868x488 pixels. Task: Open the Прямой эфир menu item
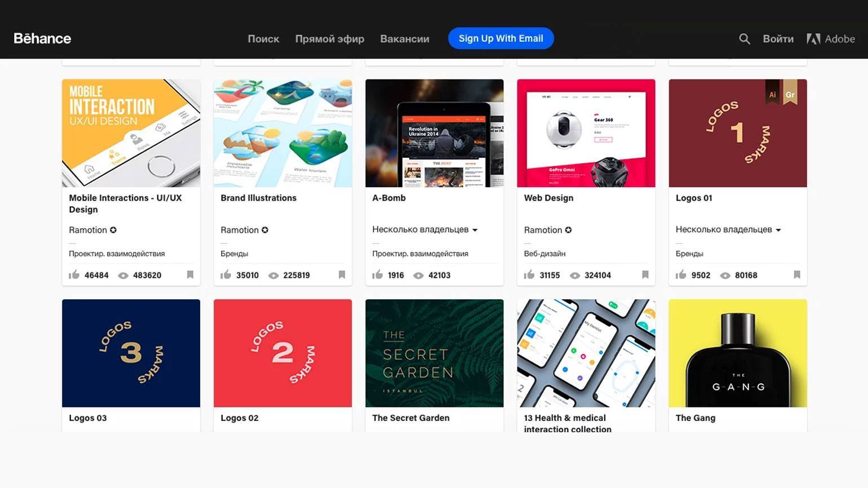(x=330, y=39)
